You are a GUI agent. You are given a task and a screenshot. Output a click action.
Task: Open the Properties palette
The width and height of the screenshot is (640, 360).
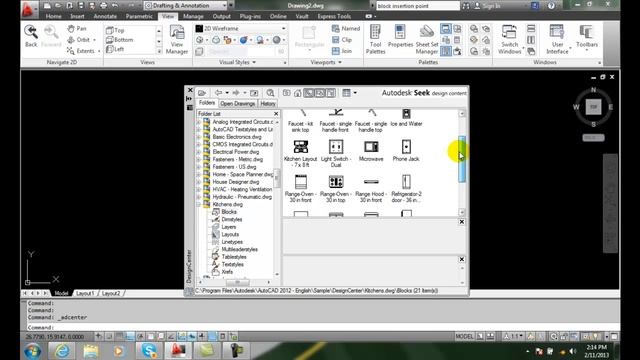(400, 37)
